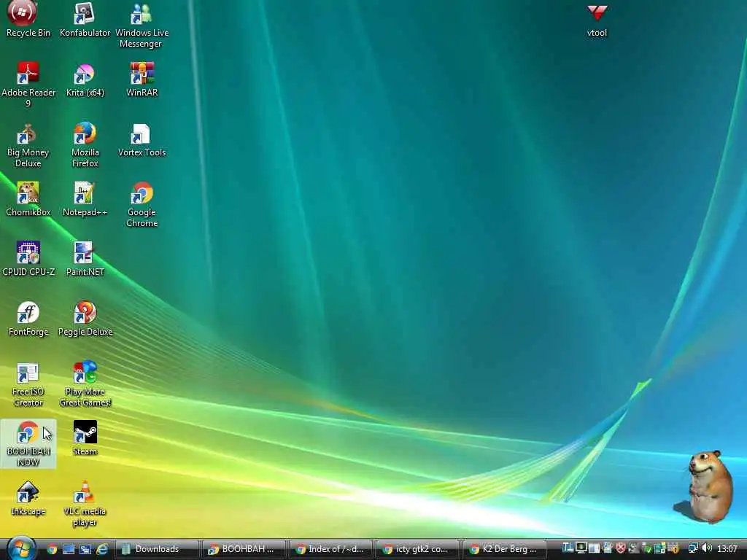747x560 pixels.
Task: Click the network connection tray icon
Action: pos(693,548)
